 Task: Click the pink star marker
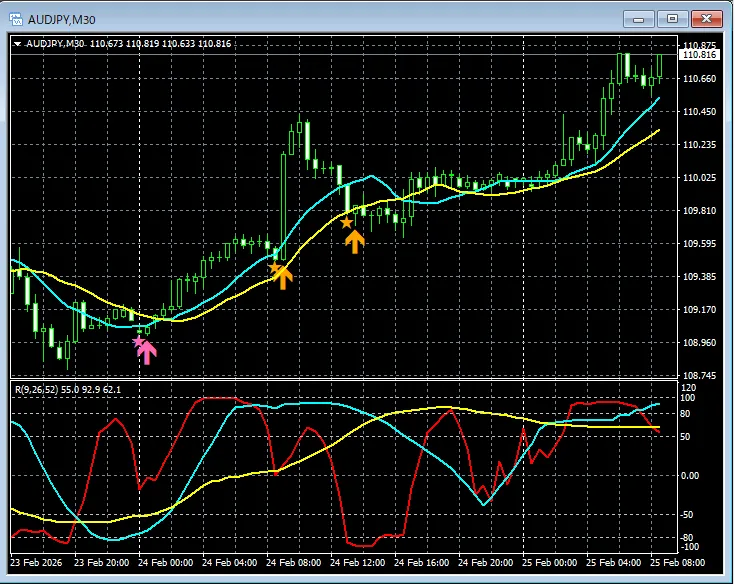(x=139, y=341)
